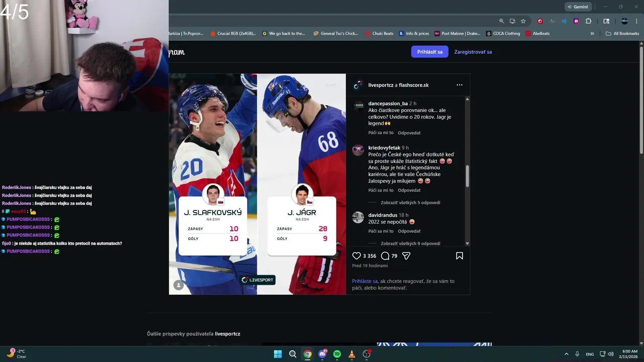Open the AbeBeats bookmark
The height and width of the screenshot is (362, 644).
click(538, 34)
